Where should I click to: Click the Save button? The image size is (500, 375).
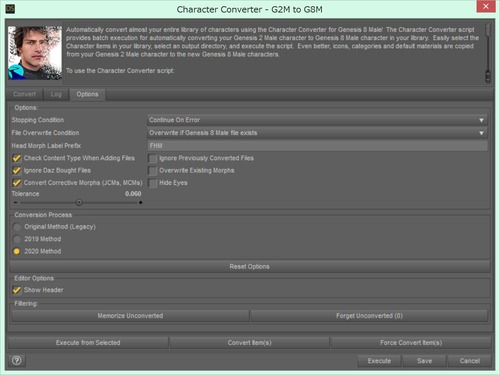pos(424,361)
